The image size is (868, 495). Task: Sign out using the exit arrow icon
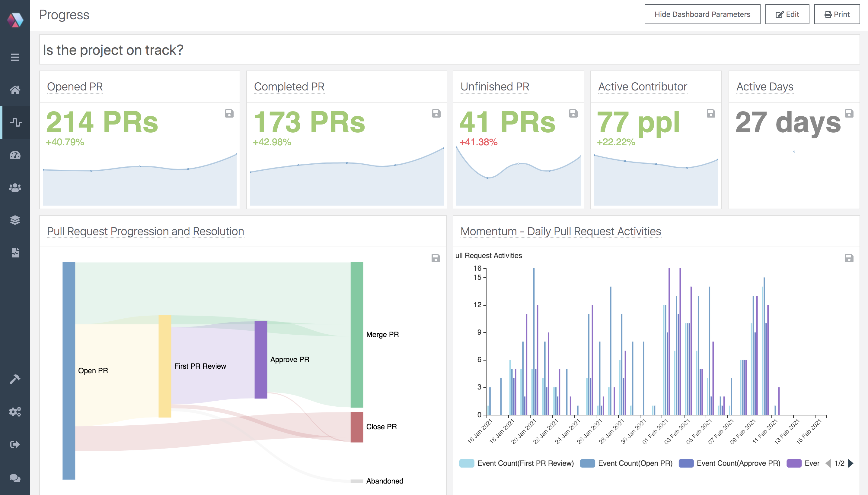15,444
